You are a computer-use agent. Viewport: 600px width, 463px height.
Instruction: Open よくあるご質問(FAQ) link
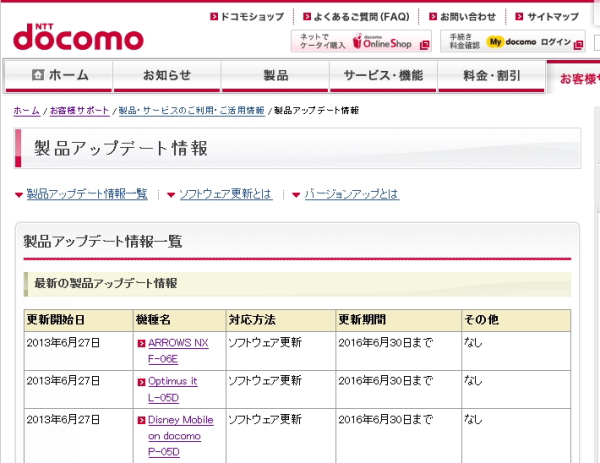[x=361, y=17]
